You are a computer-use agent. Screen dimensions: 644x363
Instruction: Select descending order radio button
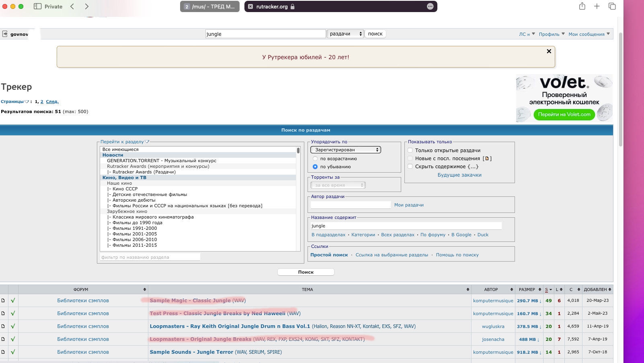tap(315, 167)
